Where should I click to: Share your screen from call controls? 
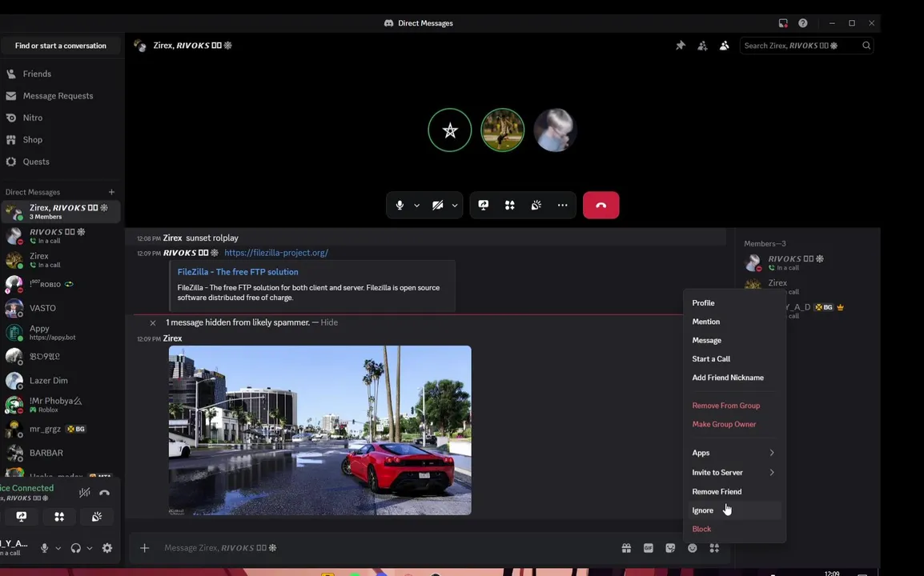(483, 205)
